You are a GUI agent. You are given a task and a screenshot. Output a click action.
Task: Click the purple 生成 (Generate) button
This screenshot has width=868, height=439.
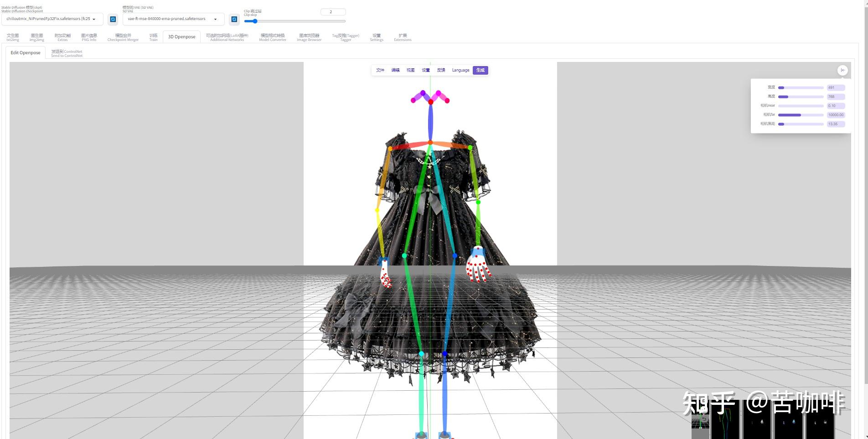(480, 70)
